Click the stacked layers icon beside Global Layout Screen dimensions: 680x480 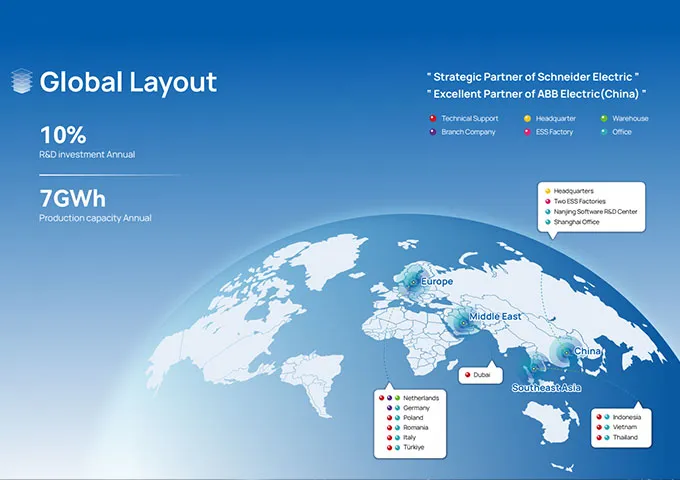[x=22, y=81]
